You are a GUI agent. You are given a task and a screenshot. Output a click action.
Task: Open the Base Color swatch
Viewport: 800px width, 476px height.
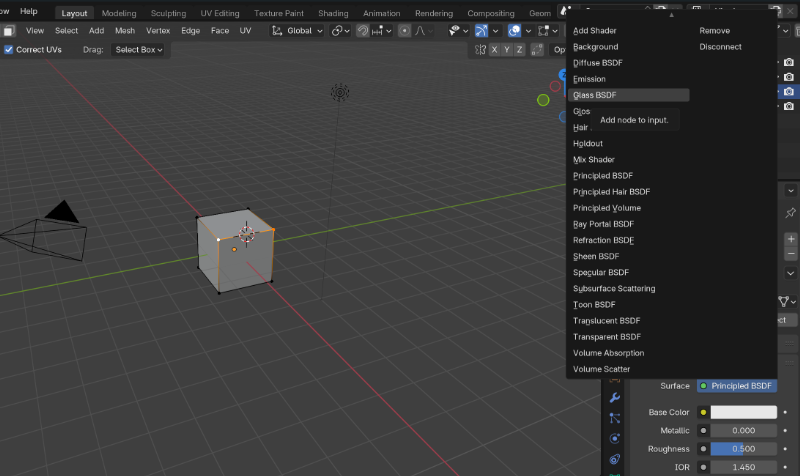[743, 412]
